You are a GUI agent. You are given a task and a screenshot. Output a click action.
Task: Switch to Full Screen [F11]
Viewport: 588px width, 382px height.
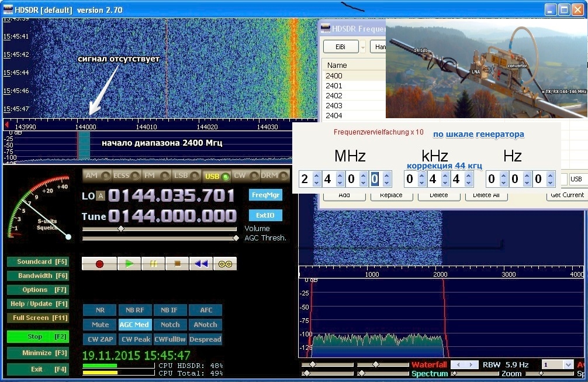coord(38,318)
